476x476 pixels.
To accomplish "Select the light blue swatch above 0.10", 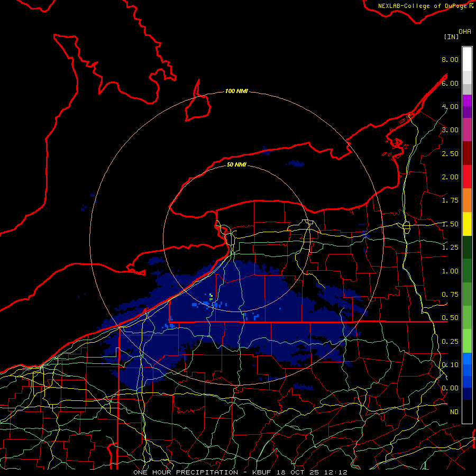I will [x=467, y=359].
